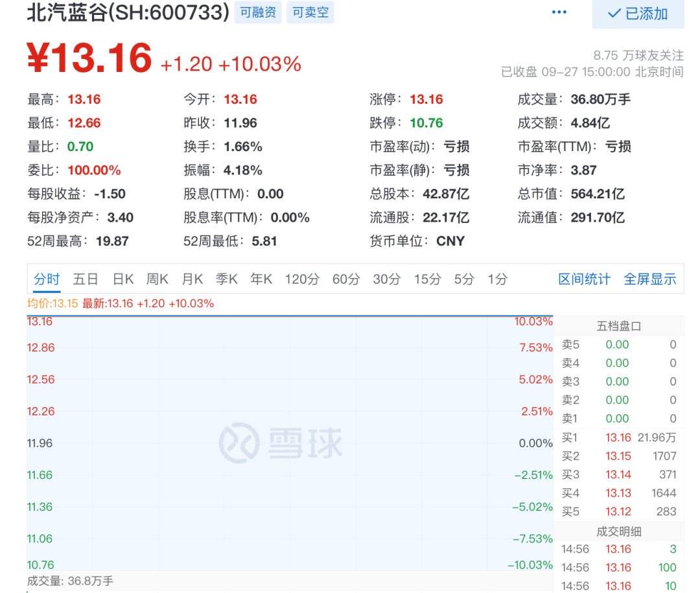
Task: Click the 14:56 trade row with volume 3
Action: click(619, 549)
